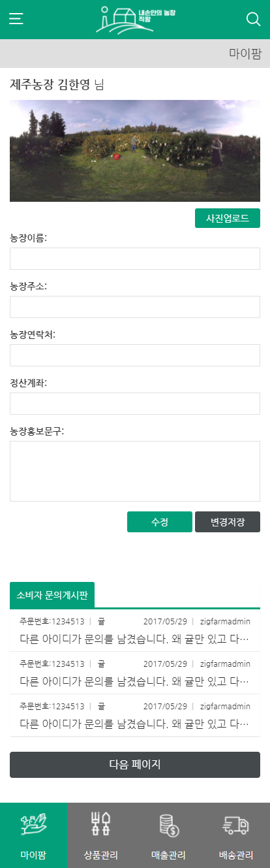This screenshot has height=868, width=270.
Task: Click the 사진업로드 button
Action: coord(228,218)
